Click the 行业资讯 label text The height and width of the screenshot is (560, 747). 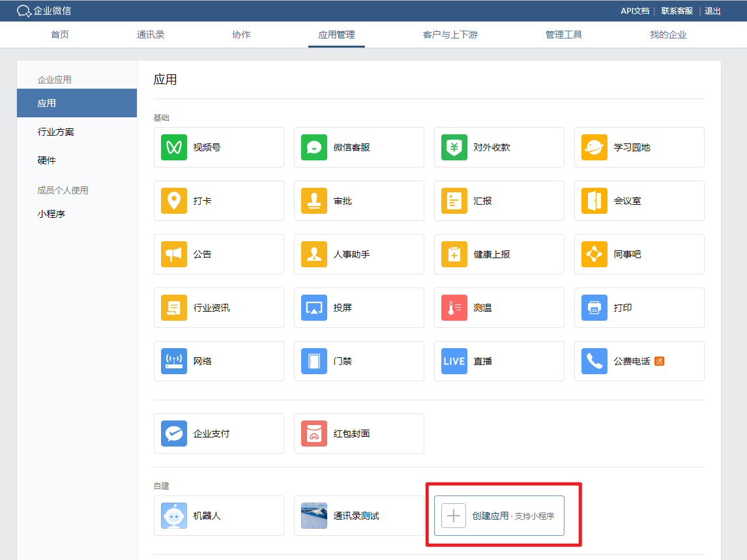pyautogui.click(x=212, y=308)
